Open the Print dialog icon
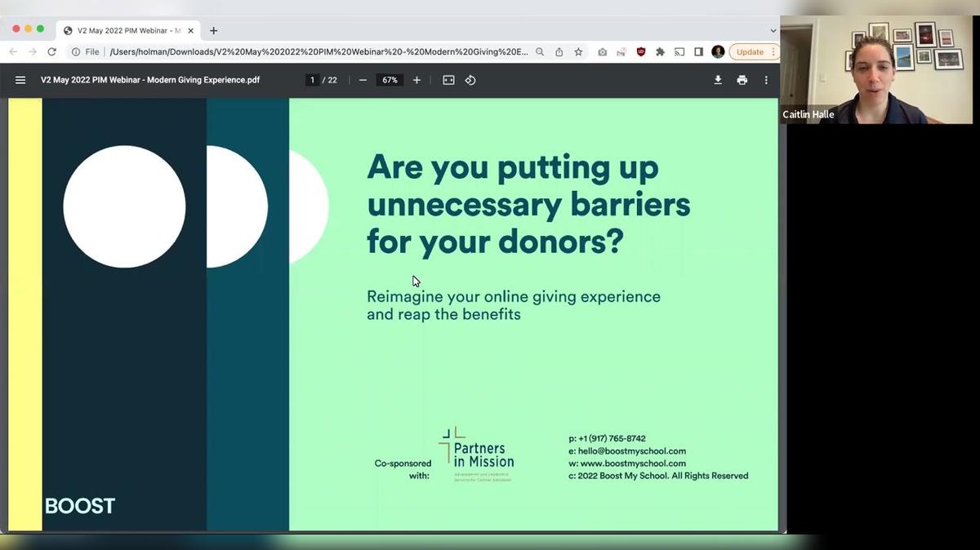The height and width of the screenshot is (550, 980). click(x=742, y=80)
